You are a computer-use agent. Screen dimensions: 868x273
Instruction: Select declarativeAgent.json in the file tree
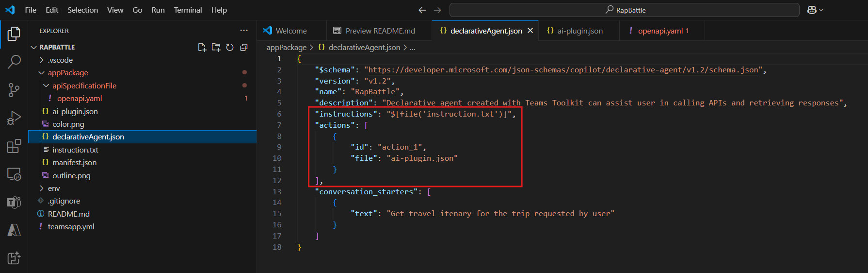(x=88, y=137)
